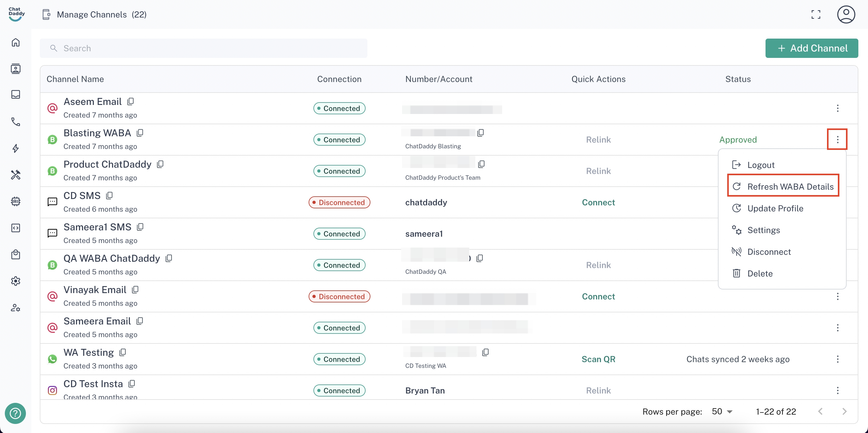Viewport: 868px width, 433px height.
Task: Click the lightning bolt automation icon
Action: [x=15, y=148]
